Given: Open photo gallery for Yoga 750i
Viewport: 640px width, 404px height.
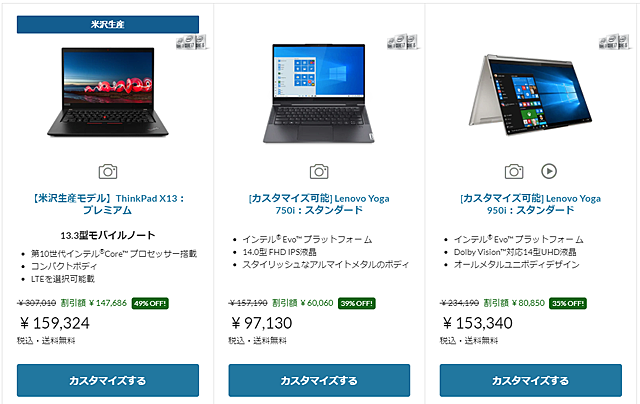Looking at the screenshot, I should 319,172.
